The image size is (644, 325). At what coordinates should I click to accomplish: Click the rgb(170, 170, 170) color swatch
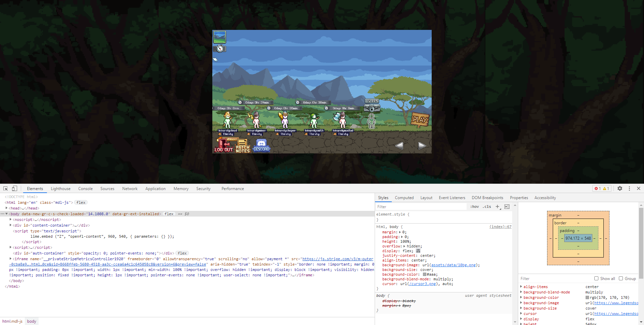pos(587,297)
